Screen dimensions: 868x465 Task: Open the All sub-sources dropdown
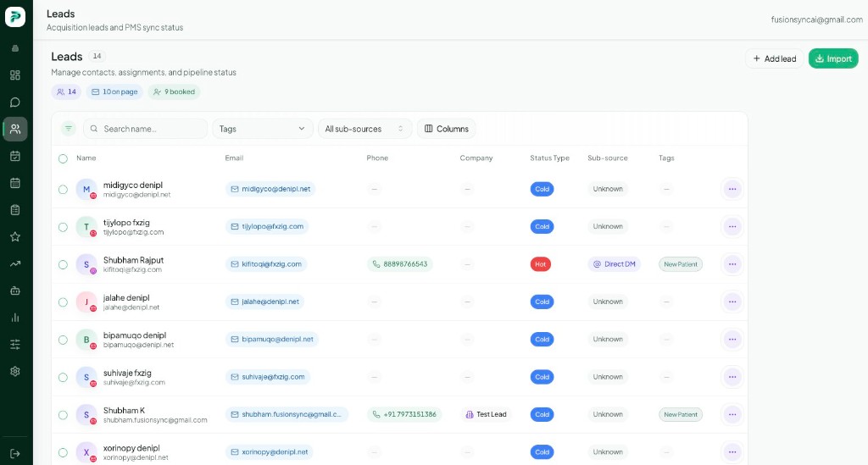pos(364,129)
